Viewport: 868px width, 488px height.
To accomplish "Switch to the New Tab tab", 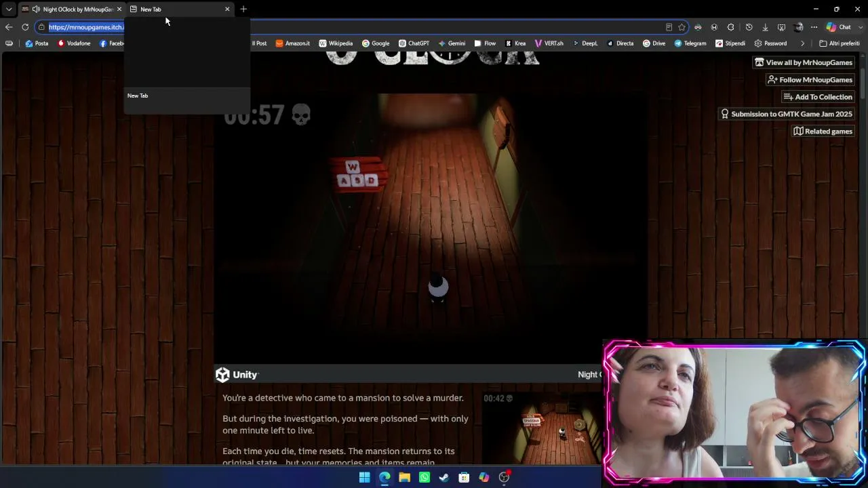I will [180, 9].
